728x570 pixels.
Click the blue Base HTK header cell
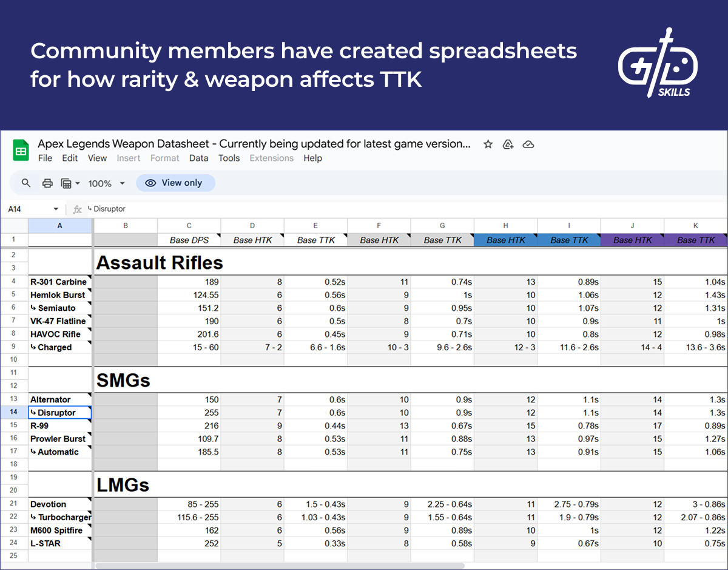point(506,240)
